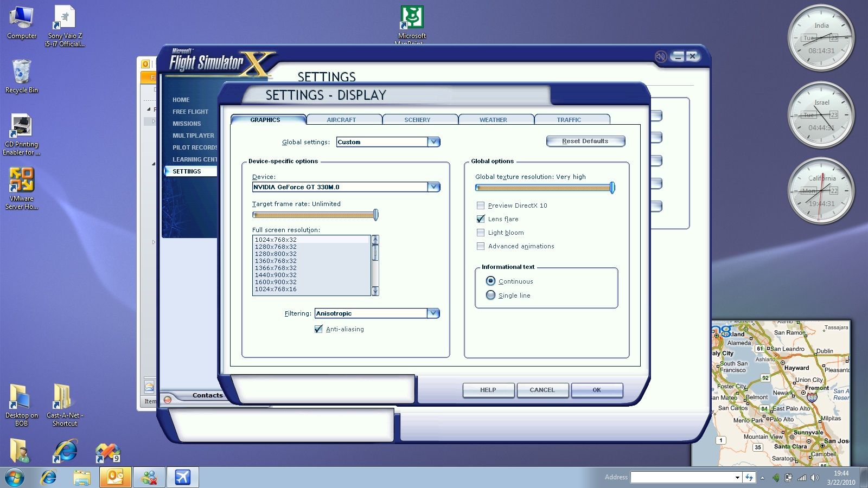Open the CD Printing Enabler desktop icon
The image size is (868, 488).
coord(21,135)
